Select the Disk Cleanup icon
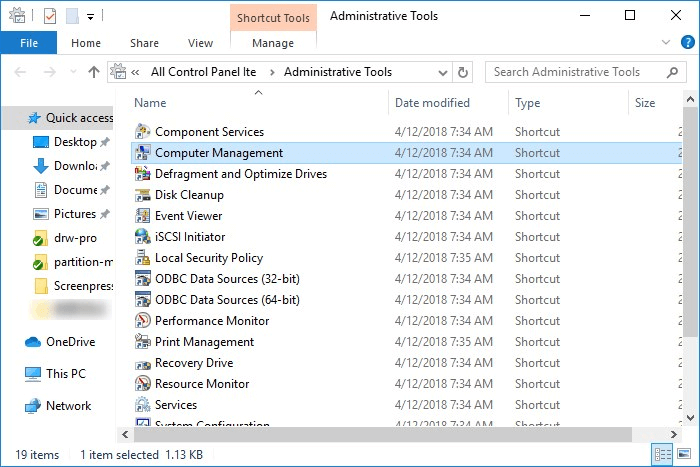 click(x=143, y=195)
